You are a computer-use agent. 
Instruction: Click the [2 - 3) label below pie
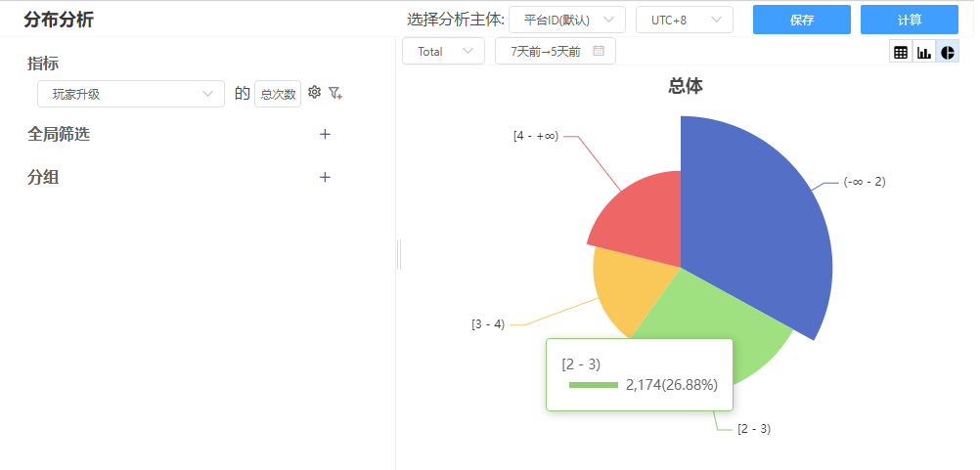754,429
